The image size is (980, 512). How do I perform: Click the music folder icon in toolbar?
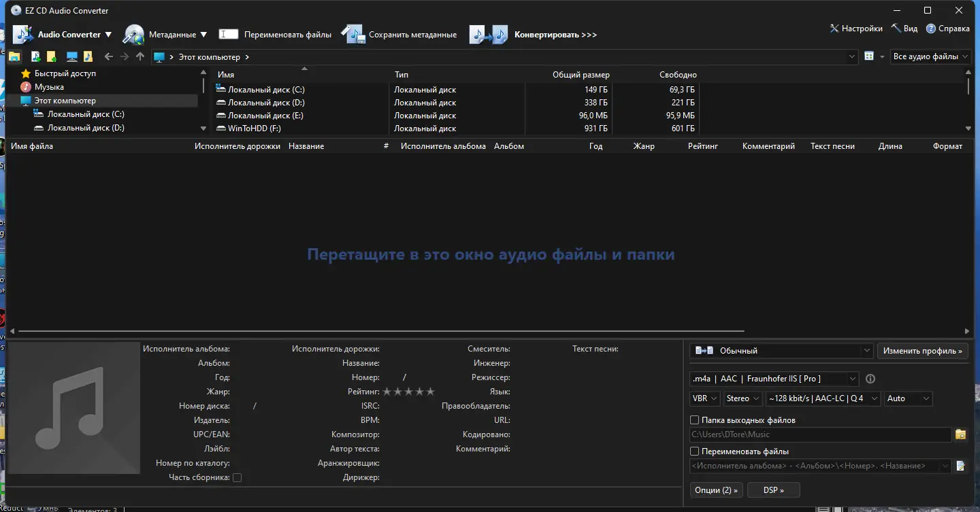pos(88,56)
